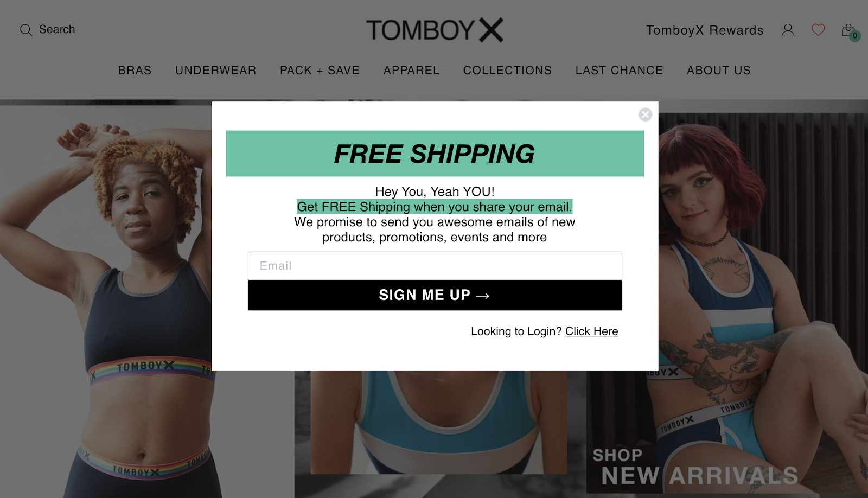Viewport: 868px width, 498px height.
Task: Close the free shipping popup
Action: [x=645, y=114]
